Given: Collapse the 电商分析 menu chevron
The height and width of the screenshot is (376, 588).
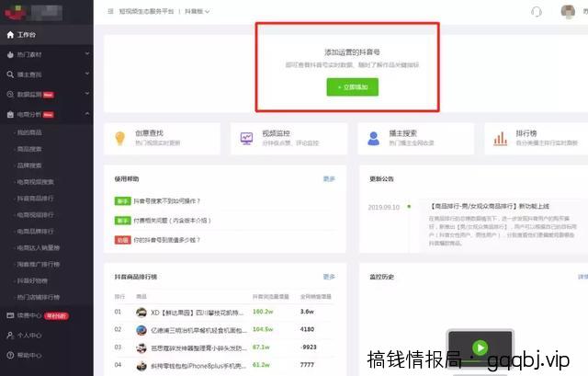Looking at the screenshot, I should [87, 114].
